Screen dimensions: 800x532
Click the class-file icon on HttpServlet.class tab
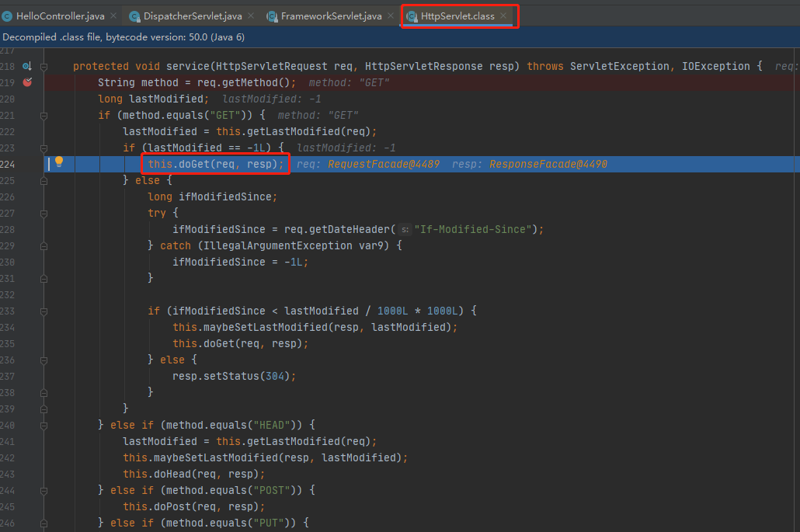click(x=412, y=16)
